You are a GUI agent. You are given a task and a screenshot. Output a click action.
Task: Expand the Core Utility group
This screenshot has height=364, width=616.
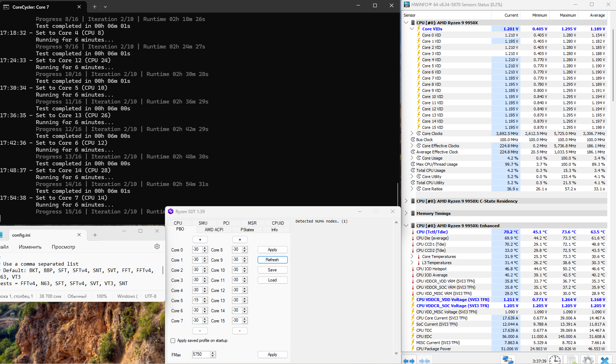[x=412, y=177]
